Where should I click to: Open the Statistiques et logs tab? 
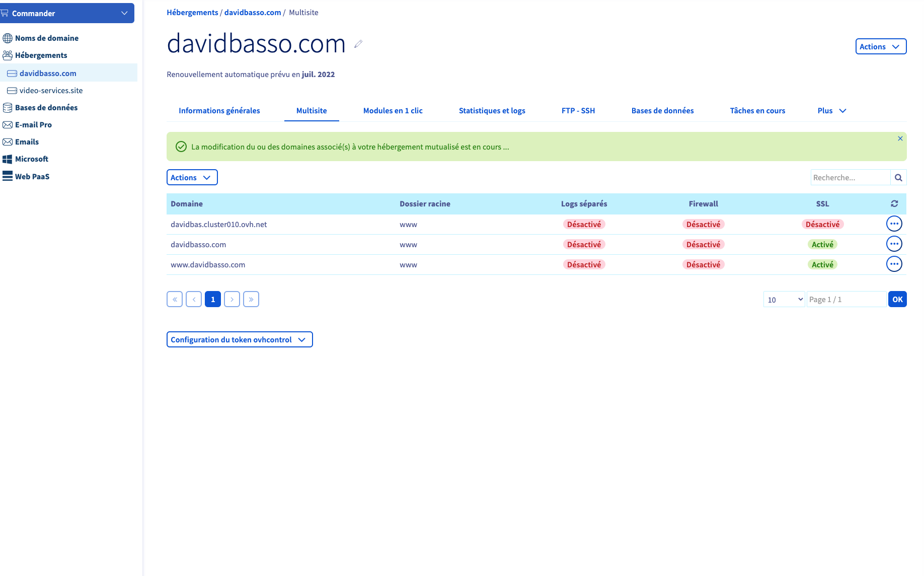pos(492,111)
